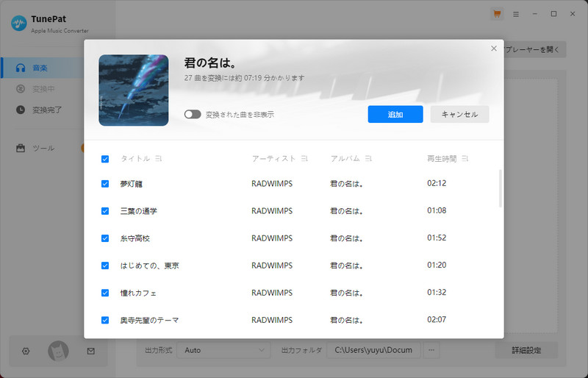The height and width of the screenshot is (378, 588).
Task: Close the 君の名は。 dialog
Action: click(494, 49)
